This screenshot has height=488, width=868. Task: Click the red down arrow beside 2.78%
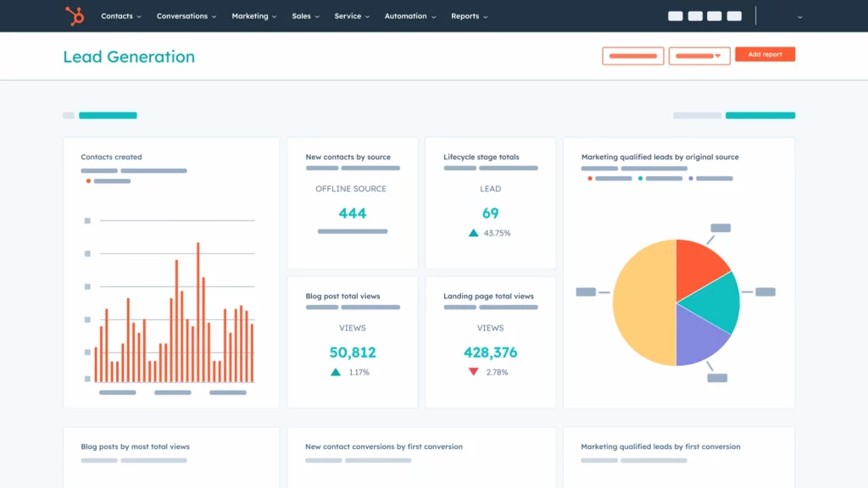click(x=473, y=372)
